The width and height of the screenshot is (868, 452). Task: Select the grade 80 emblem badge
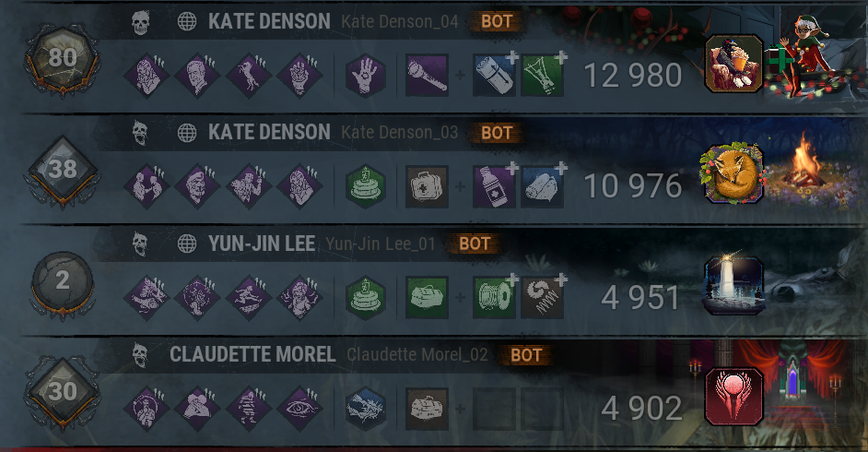[62, 59]
